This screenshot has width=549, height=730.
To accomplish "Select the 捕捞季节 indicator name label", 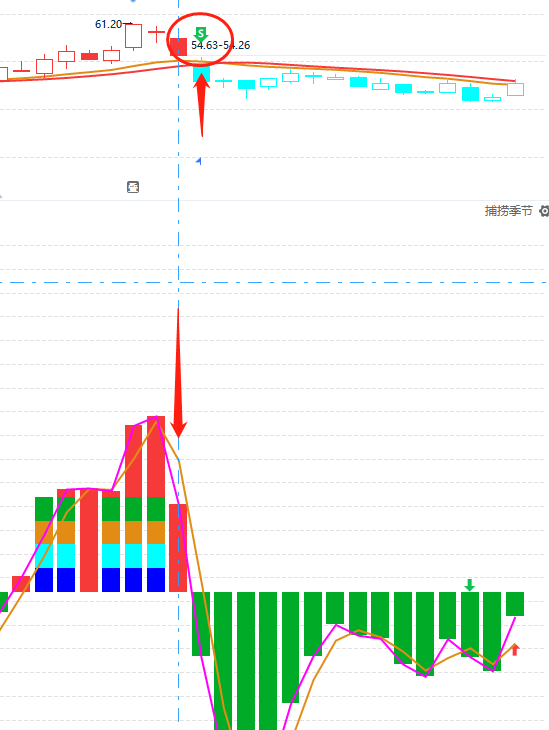I will pos(508,211).
